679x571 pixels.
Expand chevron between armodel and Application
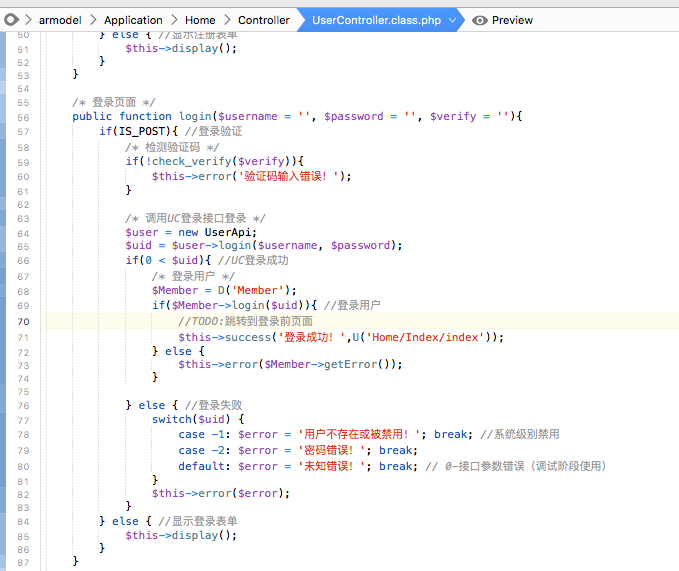click(x=93, y=20)
